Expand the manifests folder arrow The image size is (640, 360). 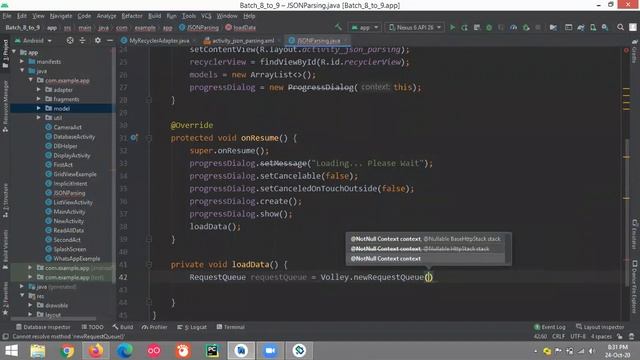tap(22, 62)
